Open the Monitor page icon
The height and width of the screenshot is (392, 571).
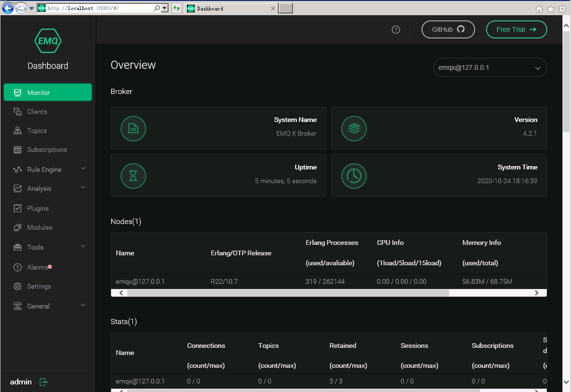[x=18, y=93]
